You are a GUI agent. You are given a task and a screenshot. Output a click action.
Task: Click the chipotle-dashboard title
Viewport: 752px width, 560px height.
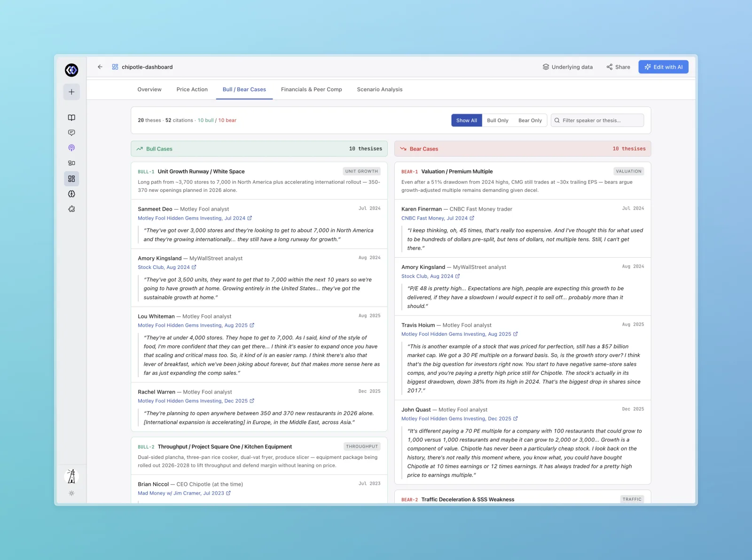coord(147,67)
